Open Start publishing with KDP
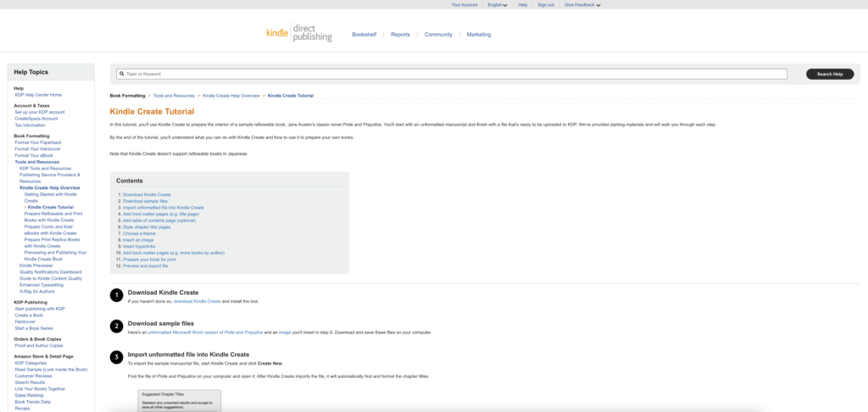 point(40,309)
